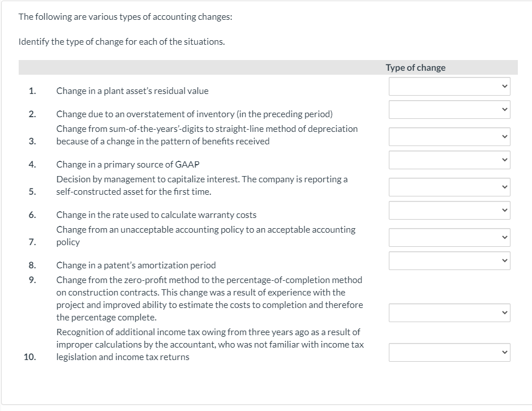Click the text 'Change in a plant asset's residual value'
This screenshot has width=532, height=411.
pyautogui.click(x=132, y=91)
